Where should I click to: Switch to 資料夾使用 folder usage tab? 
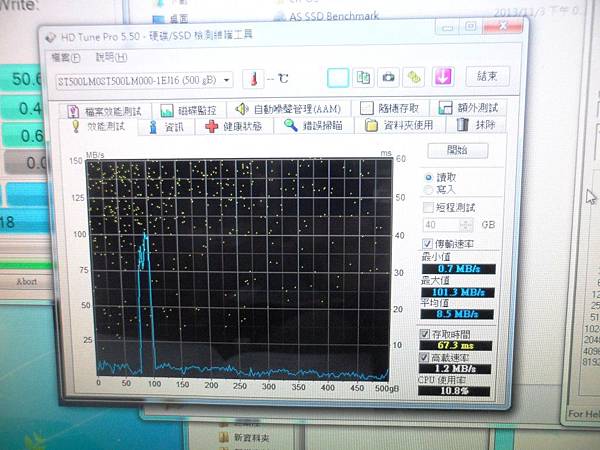coord(400,125)
